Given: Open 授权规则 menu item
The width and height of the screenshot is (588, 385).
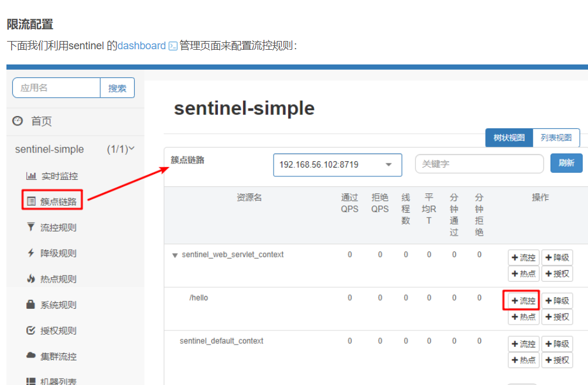Looking at the screenshot, I should 58,331.
